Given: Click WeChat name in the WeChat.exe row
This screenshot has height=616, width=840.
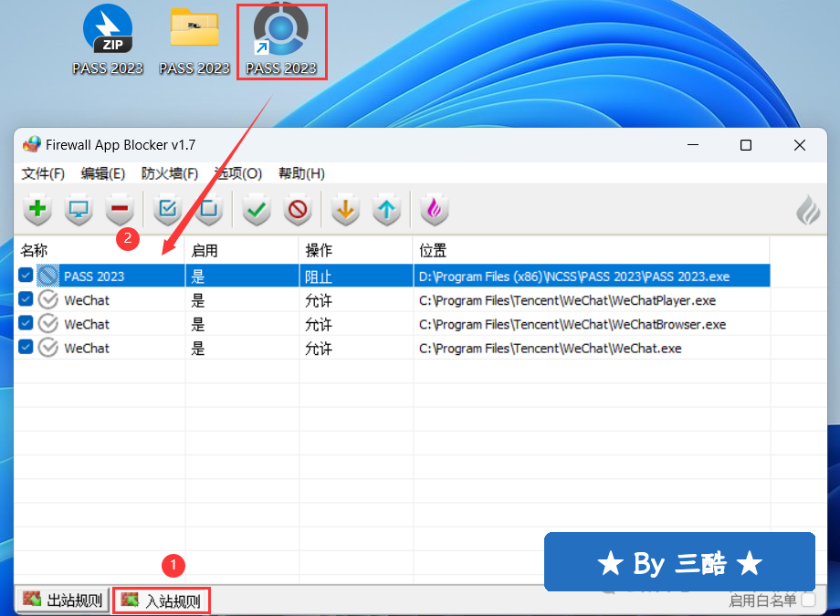Looking at the screenshot, I should click(87, 349).
